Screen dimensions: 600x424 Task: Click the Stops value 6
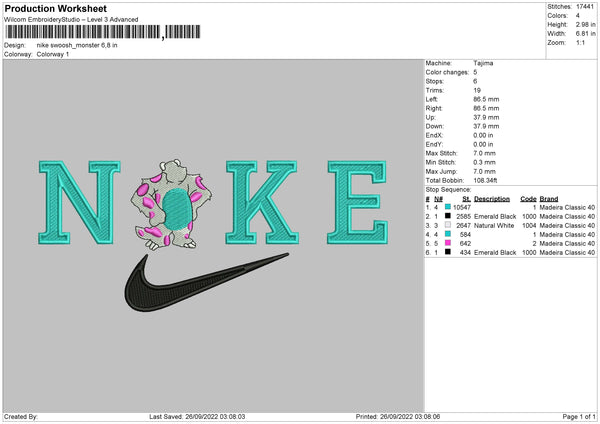[x=475, y=81]
